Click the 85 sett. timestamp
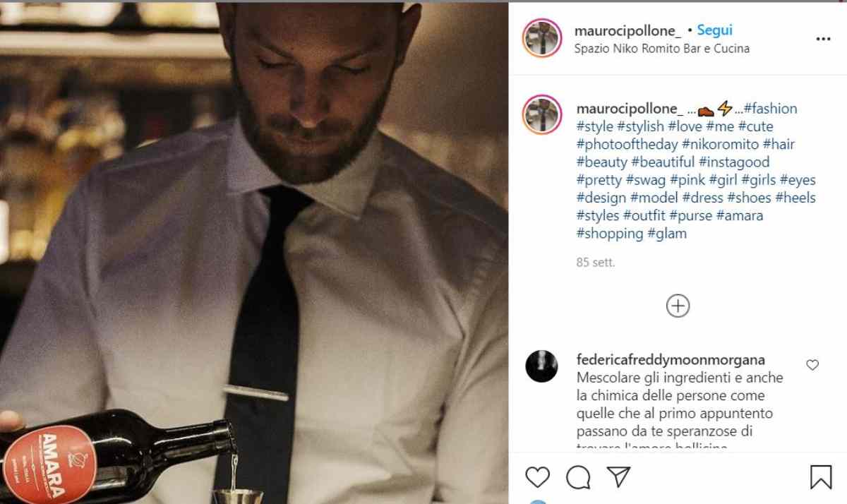 [596, 263]
